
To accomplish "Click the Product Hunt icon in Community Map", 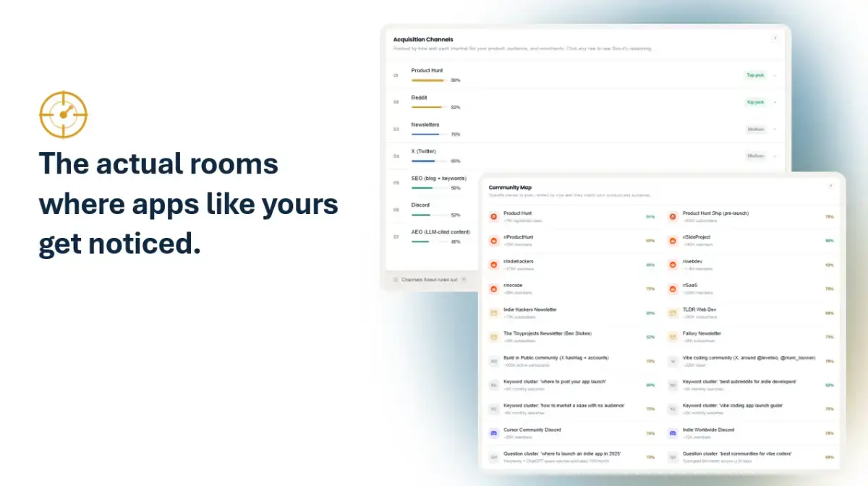I will (x=494, y=216).
